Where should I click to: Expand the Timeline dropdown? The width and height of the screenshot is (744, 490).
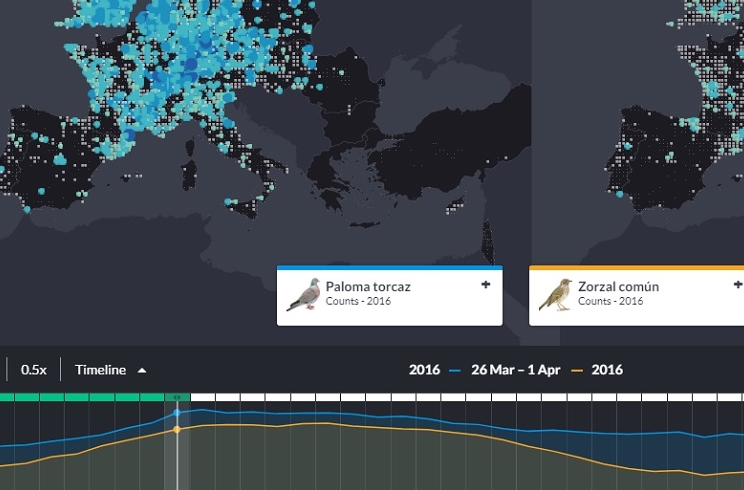coord(110,370)
